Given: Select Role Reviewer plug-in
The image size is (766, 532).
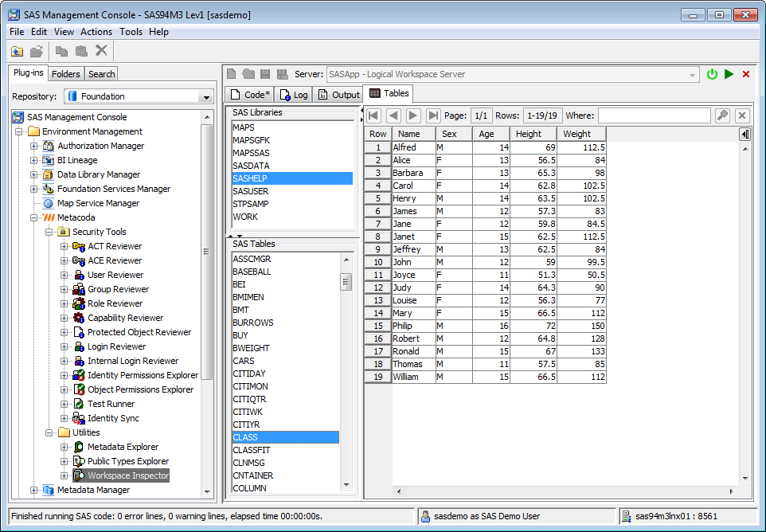Looking at the screenshot, I should tap(115, 303).
